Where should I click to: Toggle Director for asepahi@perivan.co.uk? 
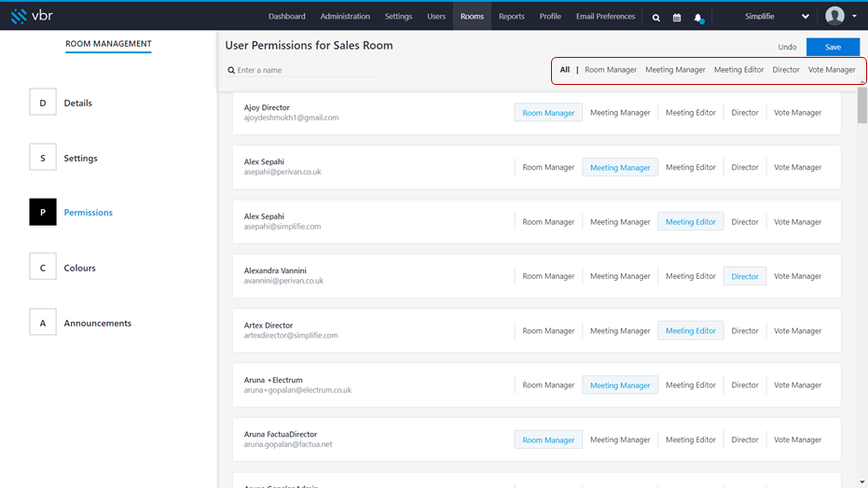pos(745,167)
